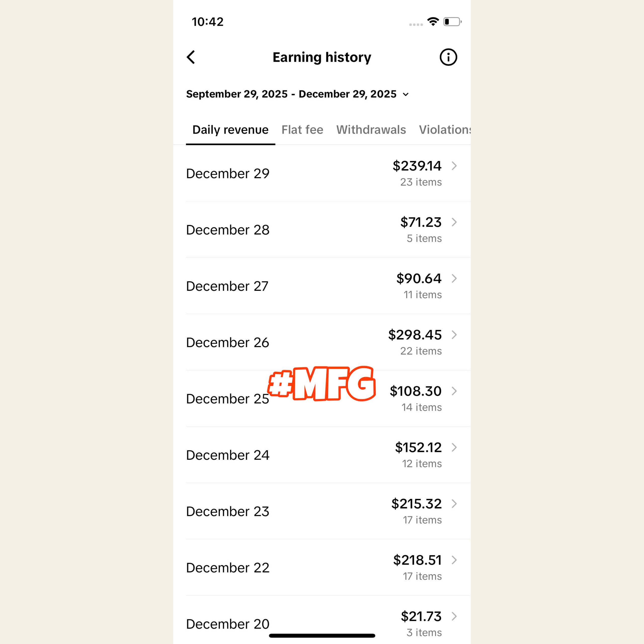
Task: Tap the home indicator bar
Action: point(322,636)
